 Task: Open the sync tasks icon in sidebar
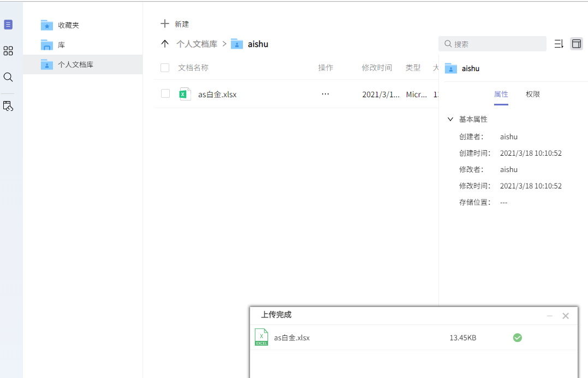8,106
